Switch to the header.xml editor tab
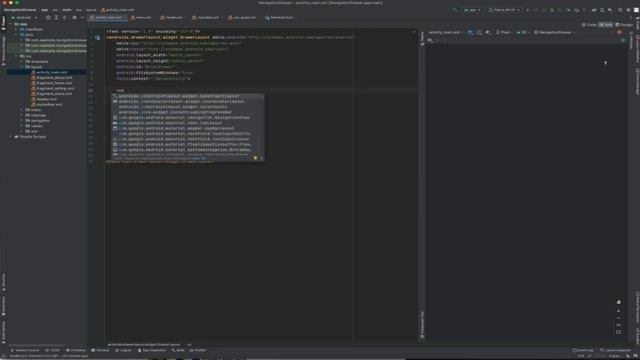This screenshot has width=640, height=360. [x=171, y=18]
